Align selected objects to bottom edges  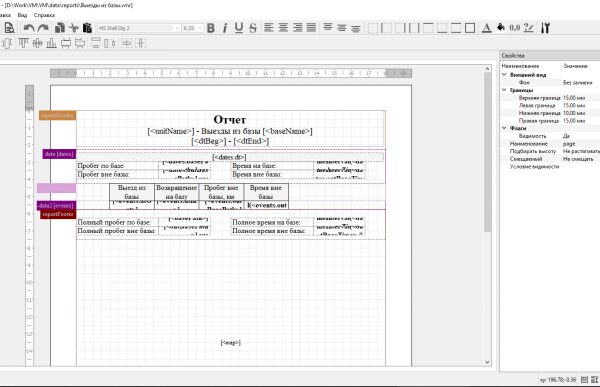pos(51,43)
